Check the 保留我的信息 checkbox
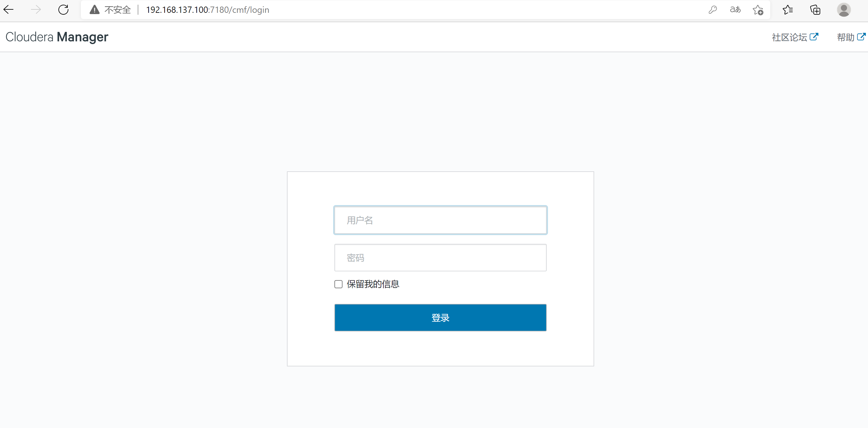Screen dimensions: 868x428 338,284
